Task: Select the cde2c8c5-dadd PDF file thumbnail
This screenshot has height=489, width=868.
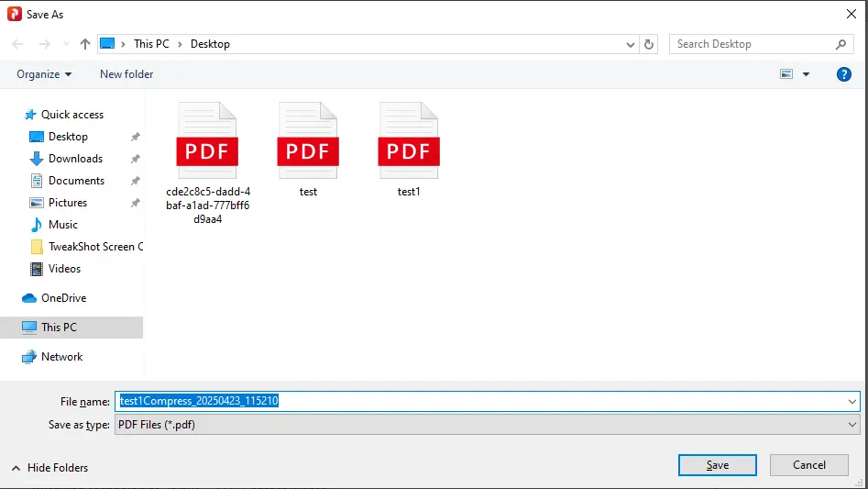Action: click(x=207, y=140)
